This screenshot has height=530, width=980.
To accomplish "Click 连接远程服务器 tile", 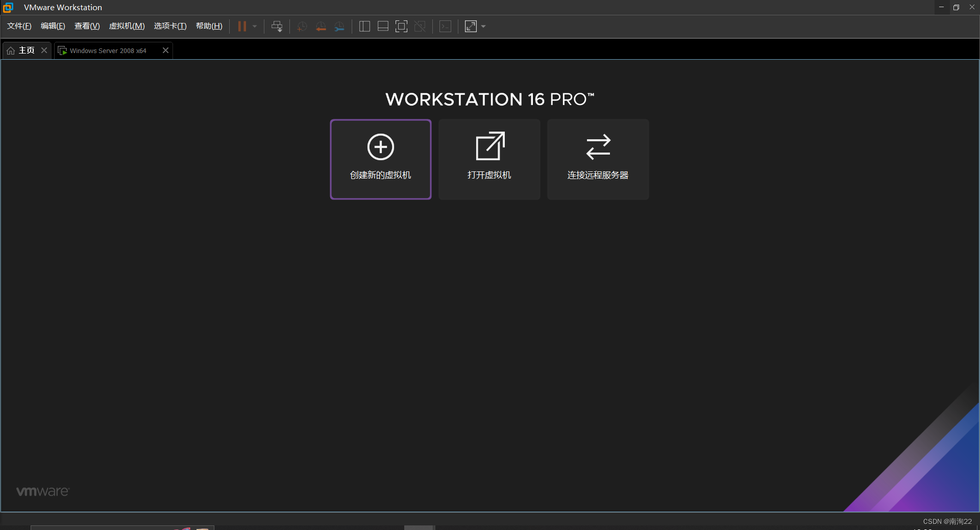I will point(598,159).
